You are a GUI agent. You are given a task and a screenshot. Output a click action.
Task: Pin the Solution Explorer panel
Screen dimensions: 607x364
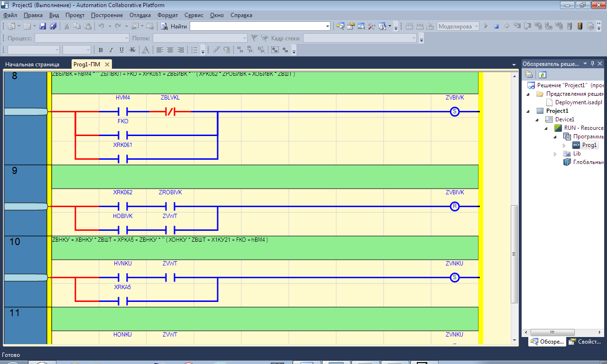pyautogui.click(x=592, y=64)
